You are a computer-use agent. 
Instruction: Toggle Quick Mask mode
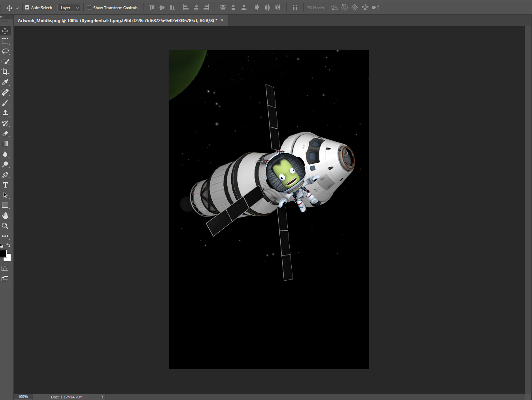click(5, 269)
